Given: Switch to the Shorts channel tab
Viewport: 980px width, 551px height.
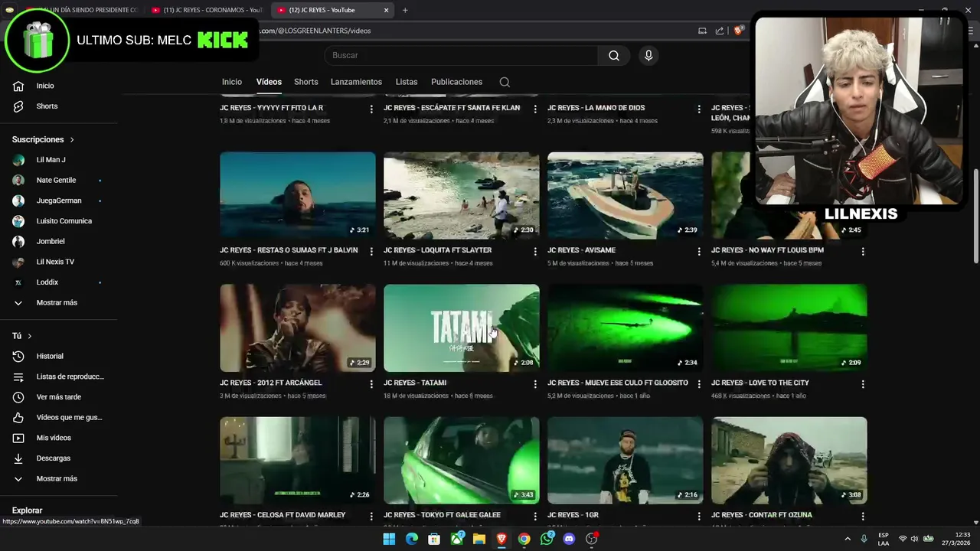Looking at the screenshot, I should point(305,82).
